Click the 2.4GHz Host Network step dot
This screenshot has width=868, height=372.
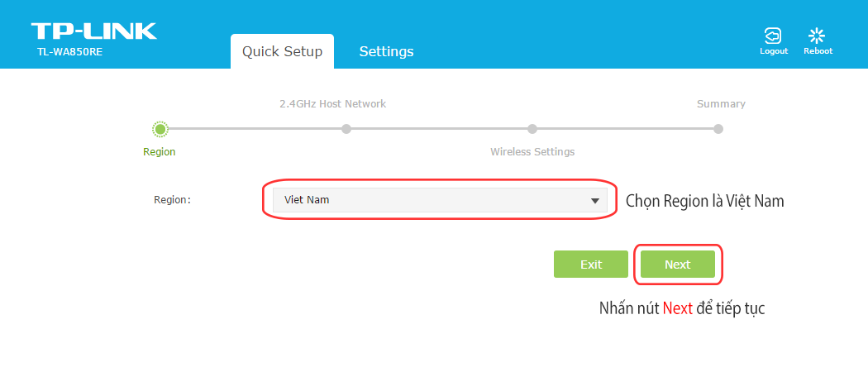[346, 129]
